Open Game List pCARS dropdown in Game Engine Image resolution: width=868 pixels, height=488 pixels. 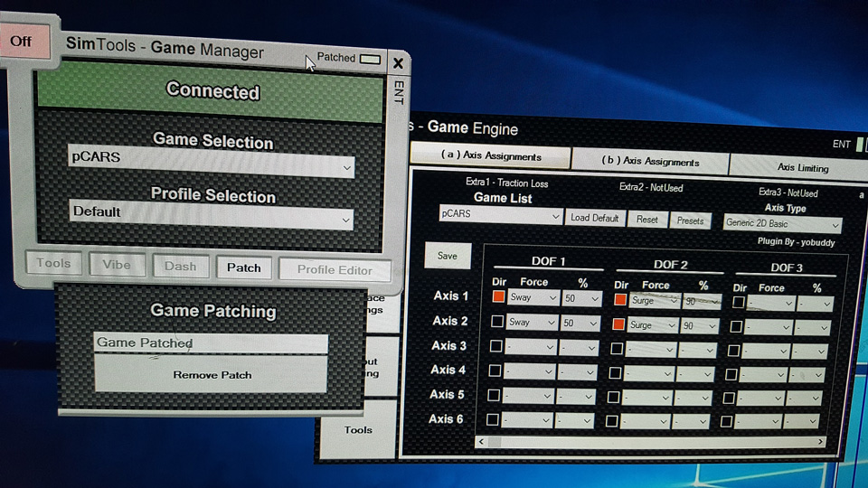pyautogui.click(x=500, y=215)
